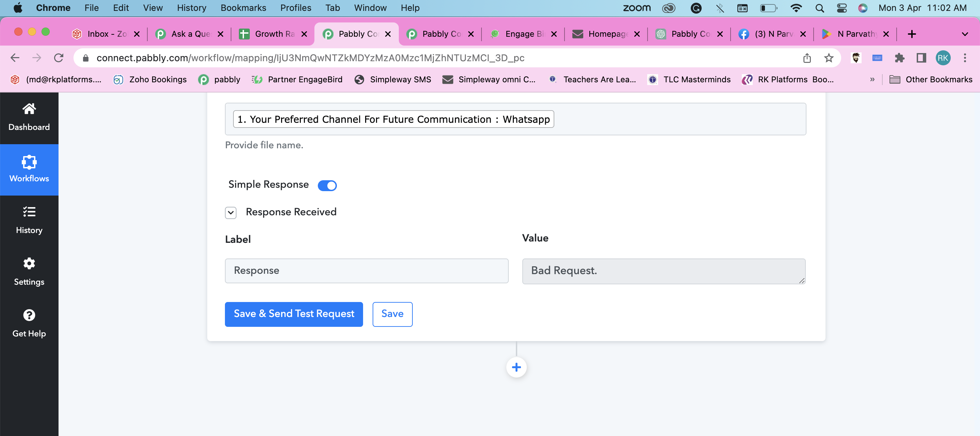Screen dimensions: 980x436
Task: Open the battery status menu
Action: point(768,8)
